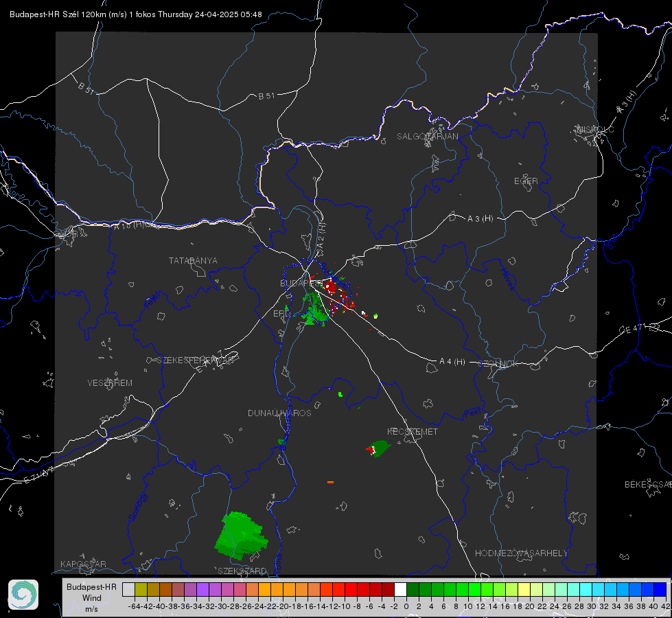Pick the light grey first swatch in the legend
This screenshot has height=618, width=672.
coord(128,589)
